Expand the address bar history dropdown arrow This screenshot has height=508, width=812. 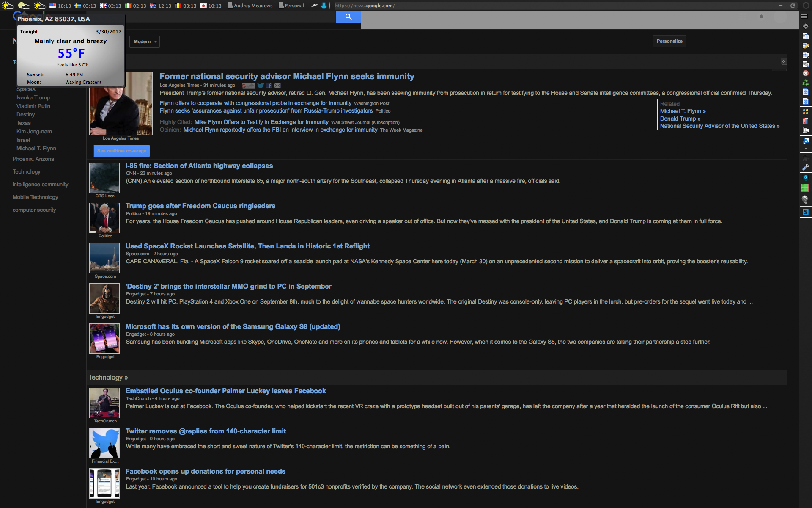tap(781, 6)
